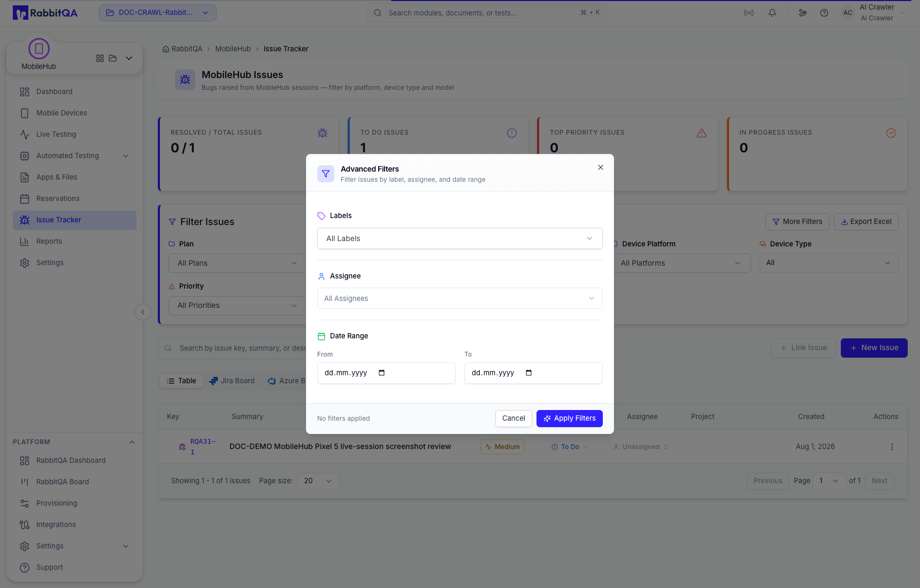Click the From date input field
The width and height of the screenshot is (920, 588).
point(386,373)
